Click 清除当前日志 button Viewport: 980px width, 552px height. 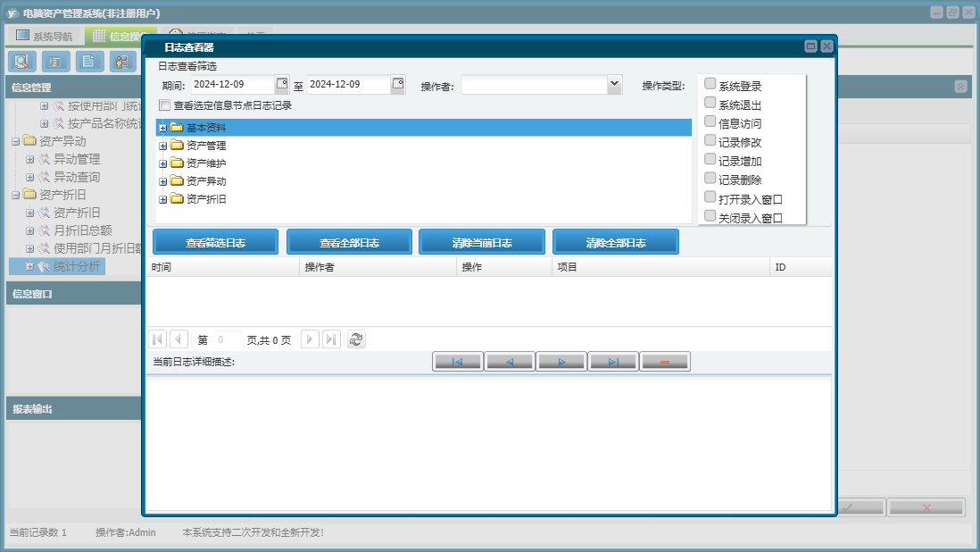click(482, 243)
